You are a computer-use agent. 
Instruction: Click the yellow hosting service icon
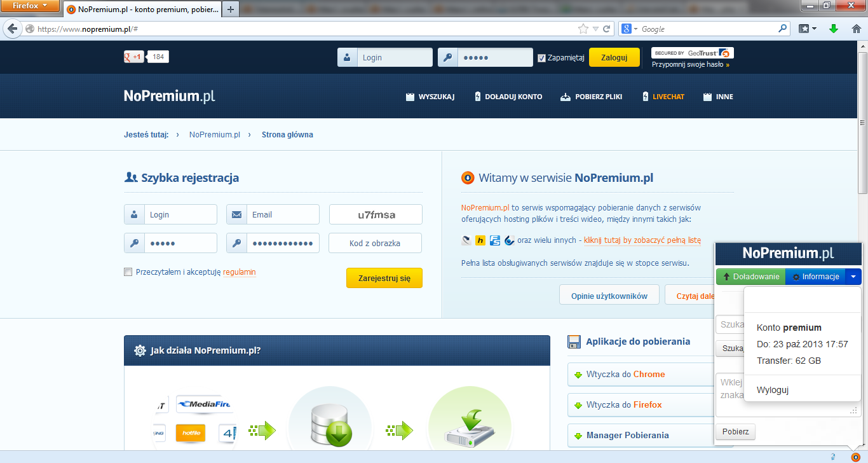[x=480, y=240]
